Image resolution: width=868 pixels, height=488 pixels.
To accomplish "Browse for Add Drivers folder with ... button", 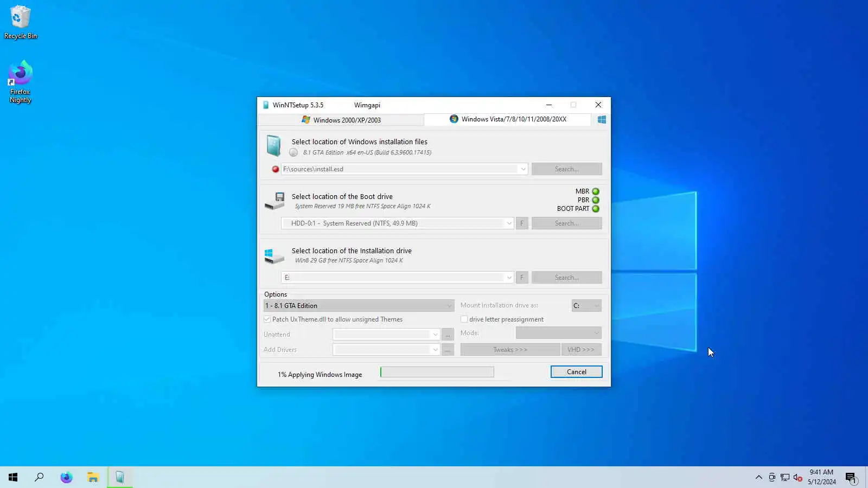I will tap(448, 350).
